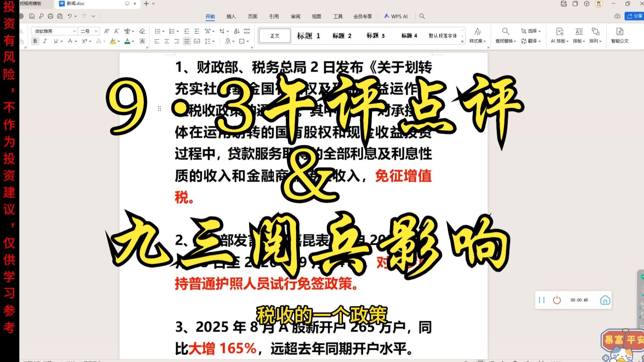Click the print icon in the quick toolbar
Viewport: 644px width, 362px height.
(50, 16)
